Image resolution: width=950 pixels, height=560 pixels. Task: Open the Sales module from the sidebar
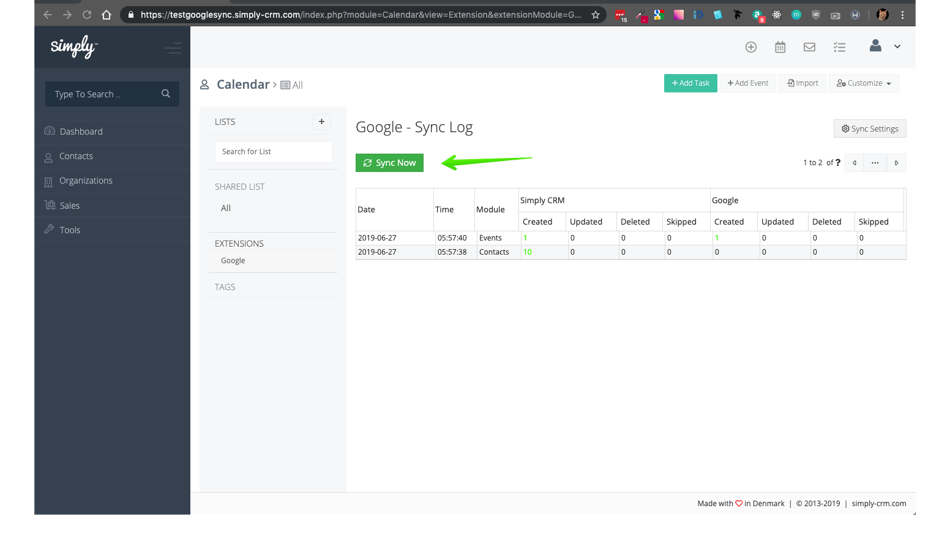(x=50, y=205)
